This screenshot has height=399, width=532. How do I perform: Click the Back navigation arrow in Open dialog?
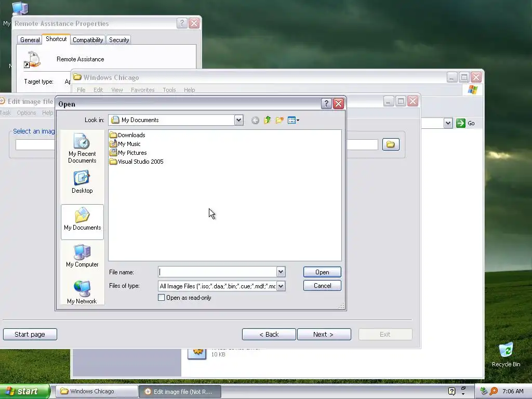pyautogui.click(x=255, y=120)
